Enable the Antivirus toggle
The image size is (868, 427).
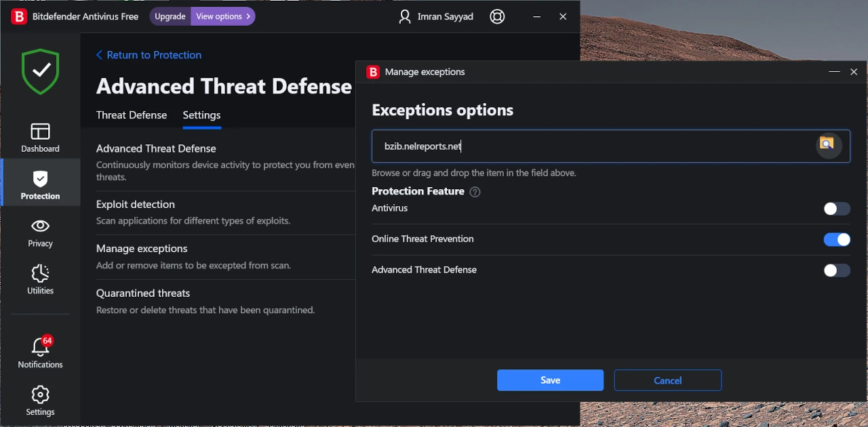tap(836, 209)
